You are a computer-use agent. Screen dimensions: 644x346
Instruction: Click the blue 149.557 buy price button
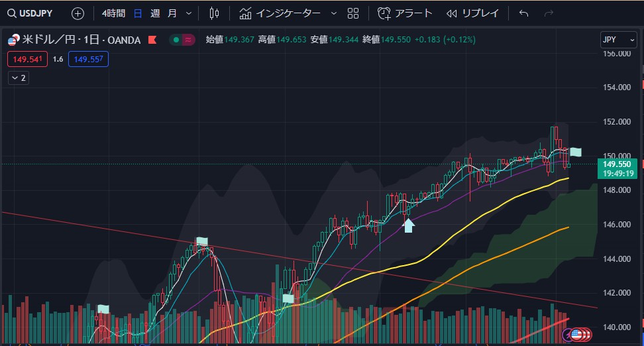[88, 59]
